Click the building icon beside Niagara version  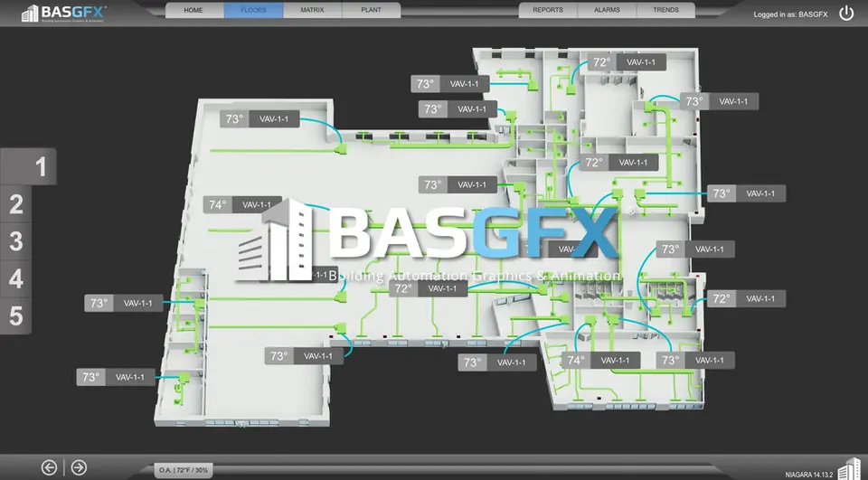tap(849, 469)
